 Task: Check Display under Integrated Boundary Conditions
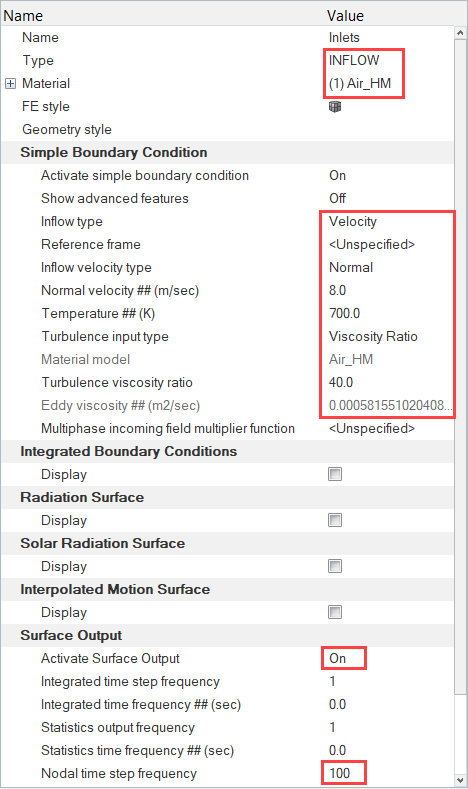point(335,474)
